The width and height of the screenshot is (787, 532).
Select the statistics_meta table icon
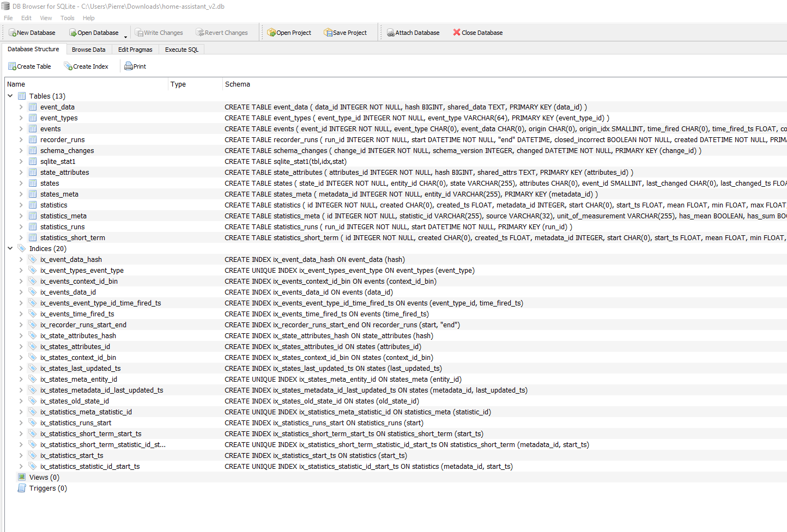33,216
